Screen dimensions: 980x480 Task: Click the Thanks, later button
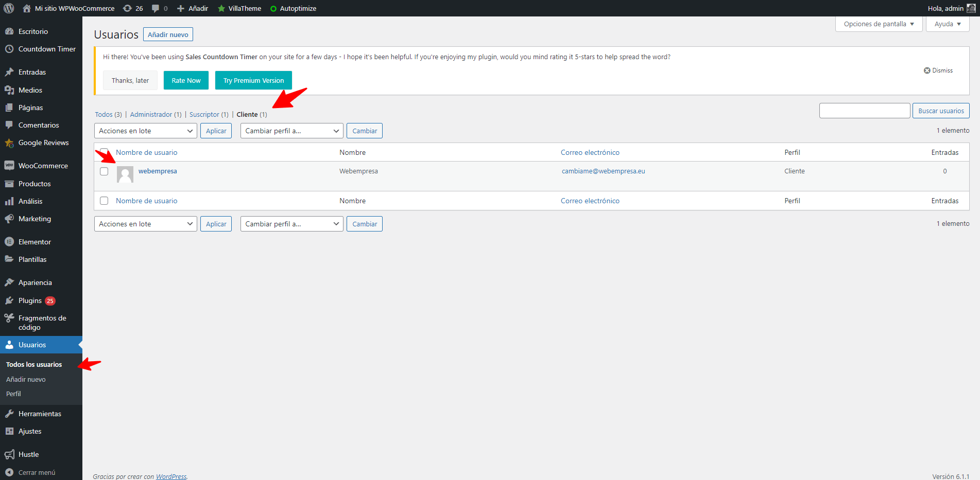pyautogui.click(x=130, y=80)
